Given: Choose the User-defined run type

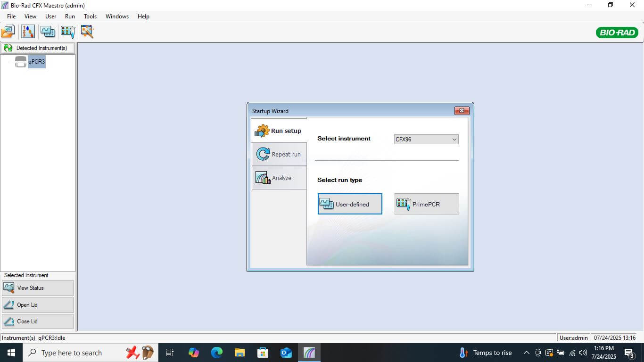Looking at the screenshot, I should pos(350,204).
